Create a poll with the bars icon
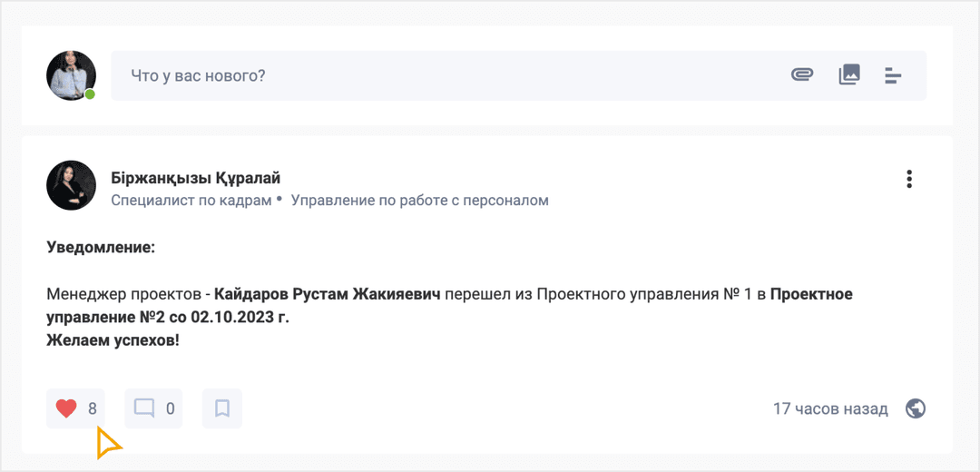The height and width of the screenshot is (472, 980). click(x=893, y=75)
